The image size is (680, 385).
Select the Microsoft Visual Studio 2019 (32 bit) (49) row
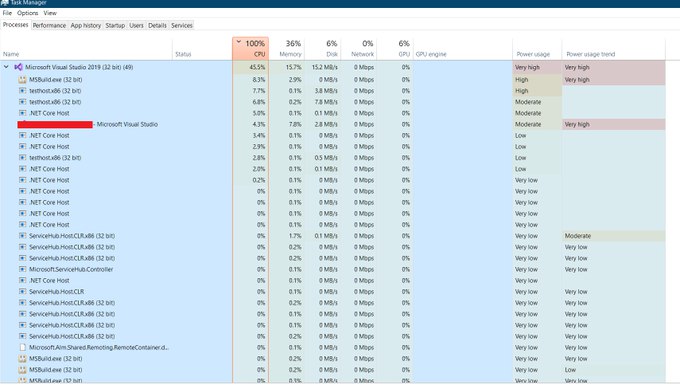(x=333, y=67)
